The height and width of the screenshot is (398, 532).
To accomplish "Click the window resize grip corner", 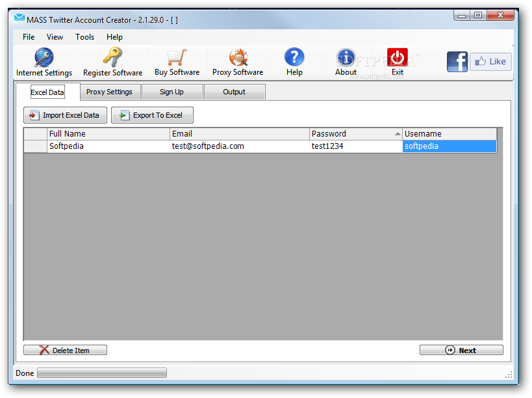I will (x=509, y=375).
